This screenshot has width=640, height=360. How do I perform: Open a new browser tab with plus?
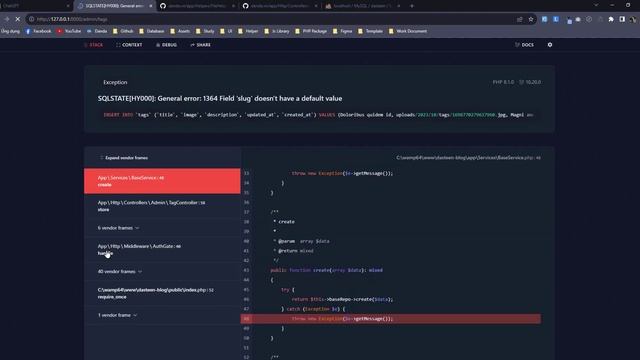(x=411, y=6)
